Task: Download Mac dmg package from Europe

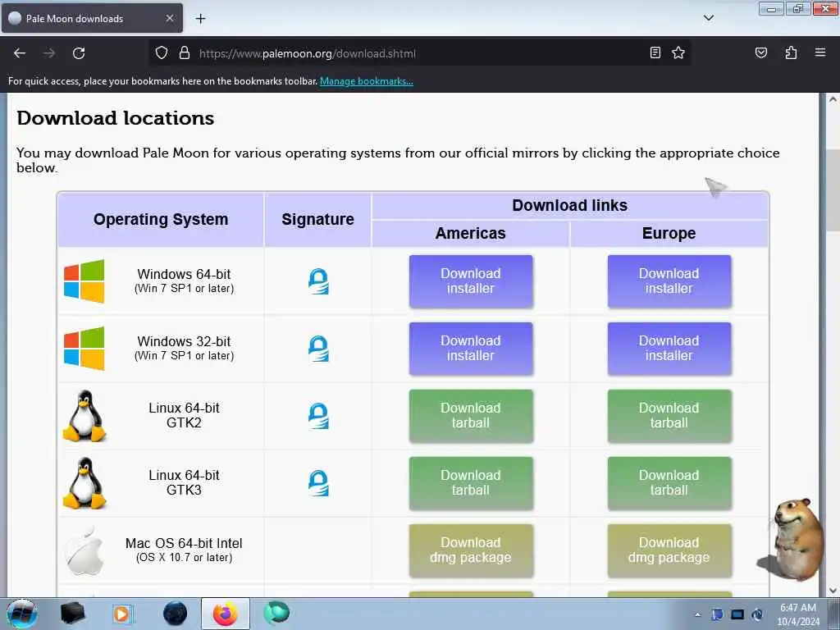Action: point(669,550)
